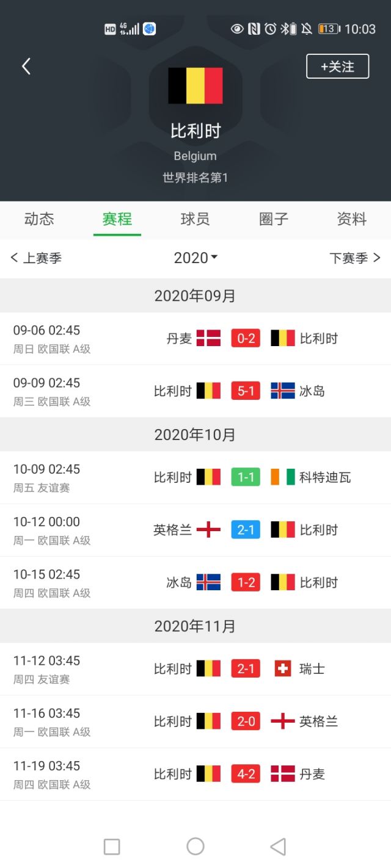Switch to the 球员 tab
The width and height of the screenshot is (391, 868).
click(195, 220)
